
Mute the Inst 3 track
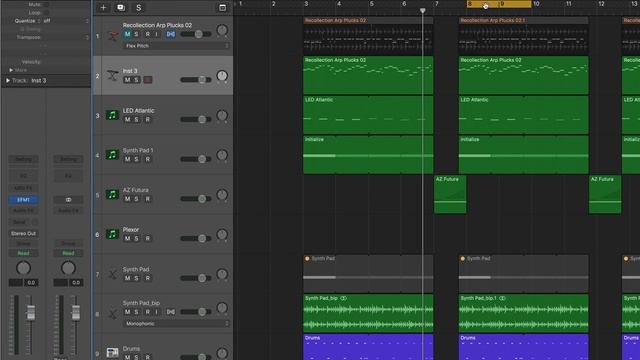127,80
